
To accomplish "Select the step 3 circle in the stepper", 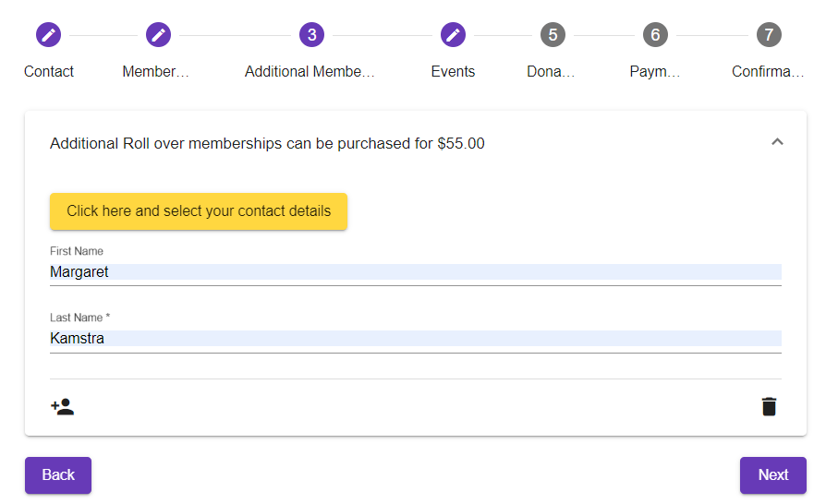I will (311, 35).
